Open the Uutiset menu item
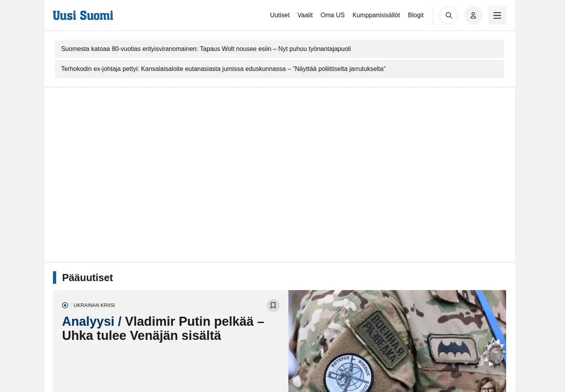This screenshot has width=565, height=392. 280,15
